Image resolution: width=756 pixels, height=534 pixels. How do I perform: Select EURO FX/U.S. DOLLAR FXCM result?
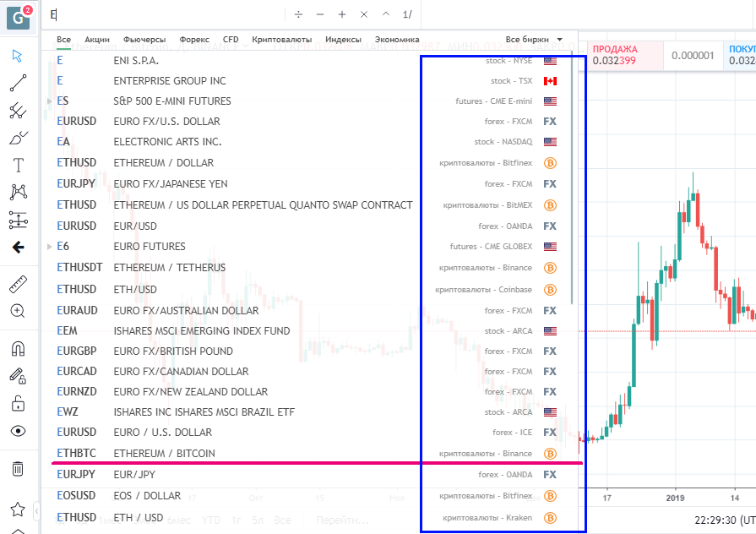coord(308,122)
